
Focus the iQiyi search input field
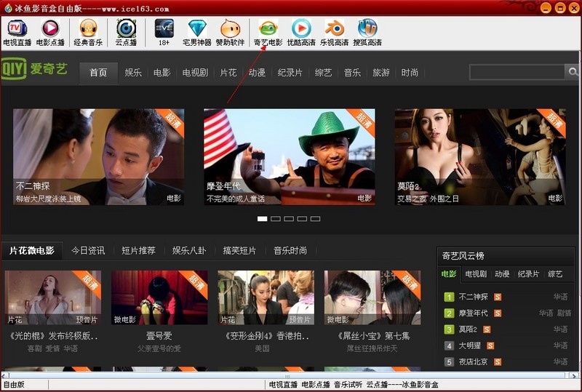click(517, 72)
